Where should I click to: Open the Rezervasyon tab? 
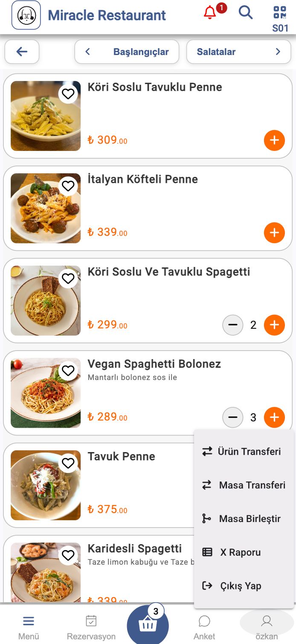tap(91, 627)
